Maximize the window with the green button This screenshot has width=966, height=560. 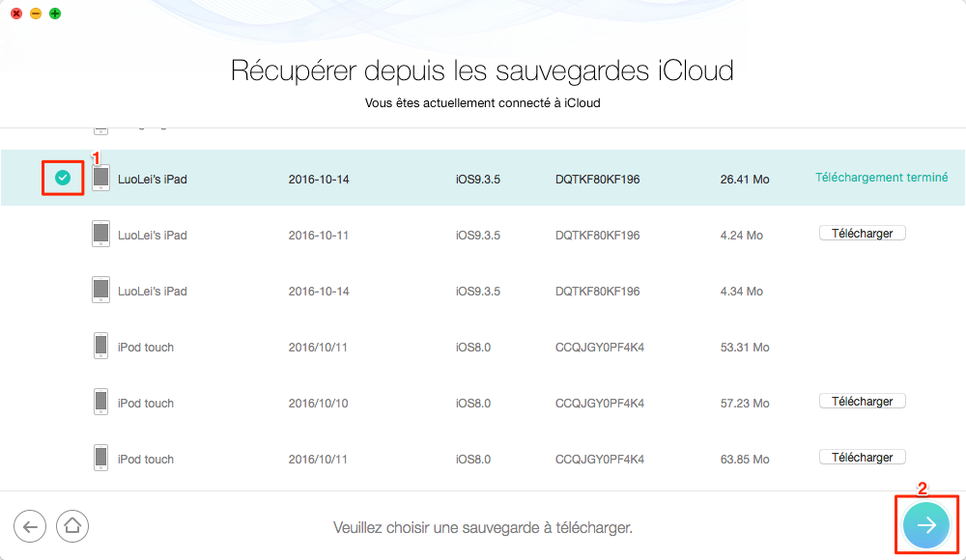pyautogui.click(x=55, y=14)
